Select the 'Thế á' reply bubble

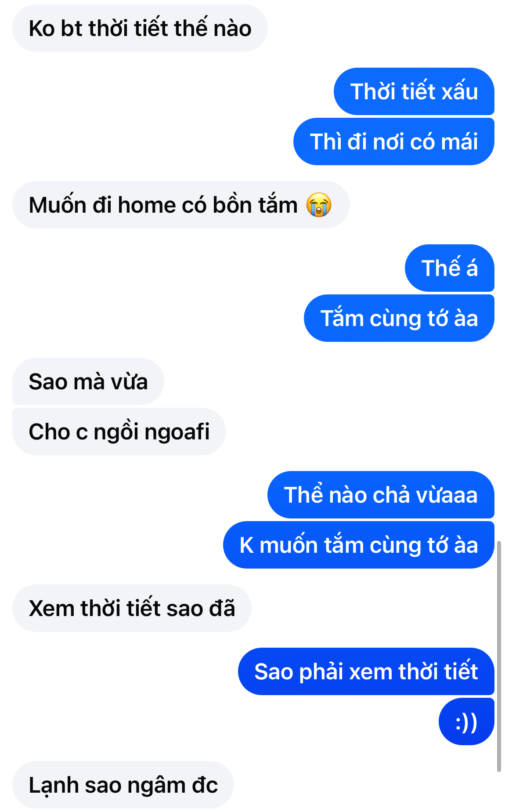tap(450, 268)
